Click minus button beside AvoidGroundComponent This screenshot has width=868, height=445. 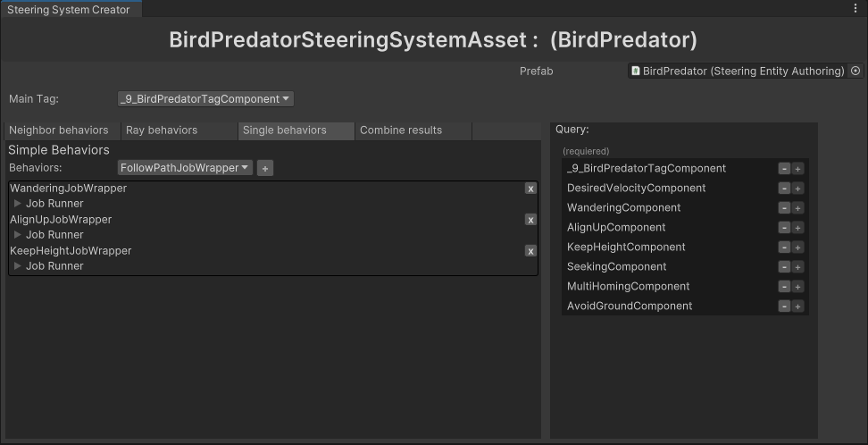tap(784, 306)
